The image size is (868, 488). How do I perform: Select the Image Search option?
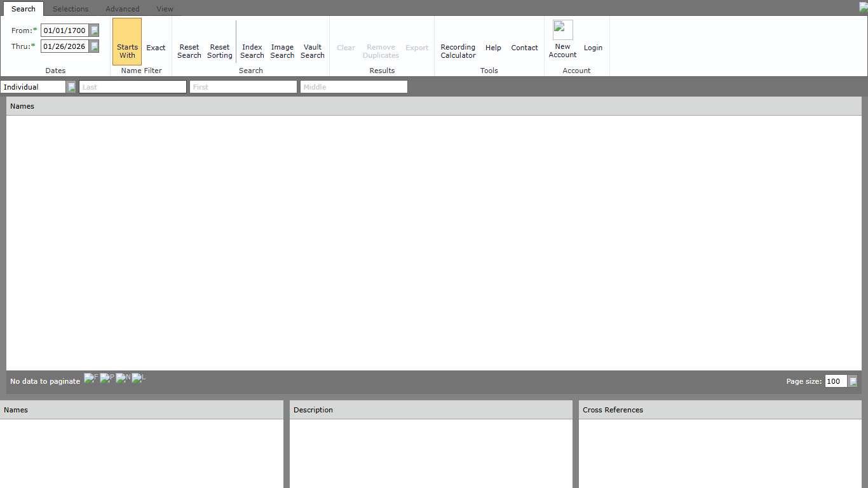(x=282, y=51)
